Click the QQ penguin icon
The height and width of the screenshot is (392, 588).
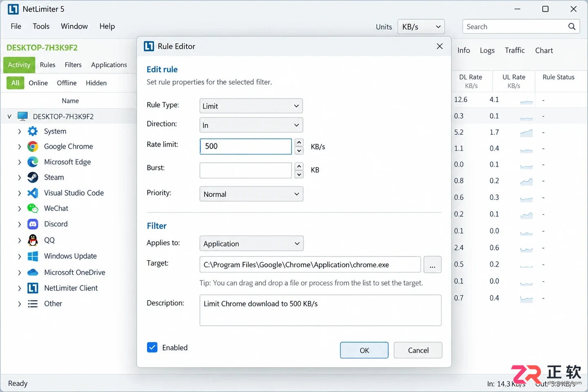pos(33,240)
